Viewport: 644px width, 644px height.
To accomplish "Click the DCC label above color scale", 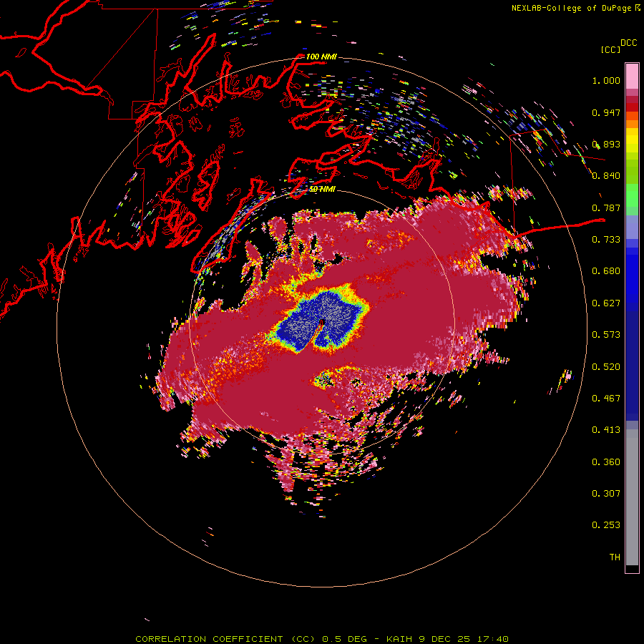I will (628, 43).
